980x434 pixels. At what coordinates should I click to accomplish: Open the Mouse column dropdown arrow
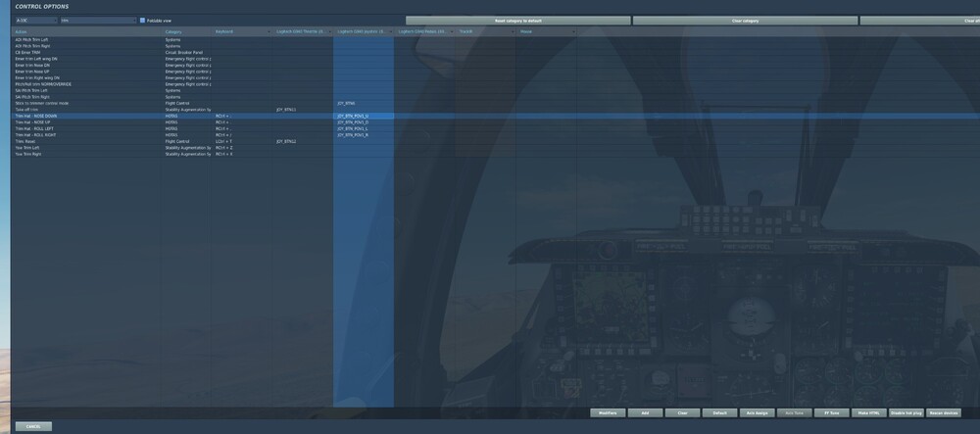(573, 31)
